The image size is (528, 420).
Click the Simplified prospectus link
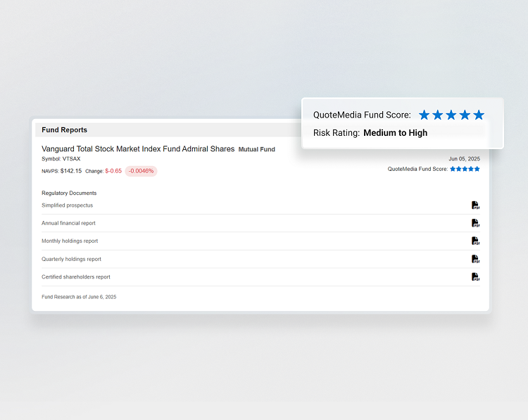click(x=67, y=205)
